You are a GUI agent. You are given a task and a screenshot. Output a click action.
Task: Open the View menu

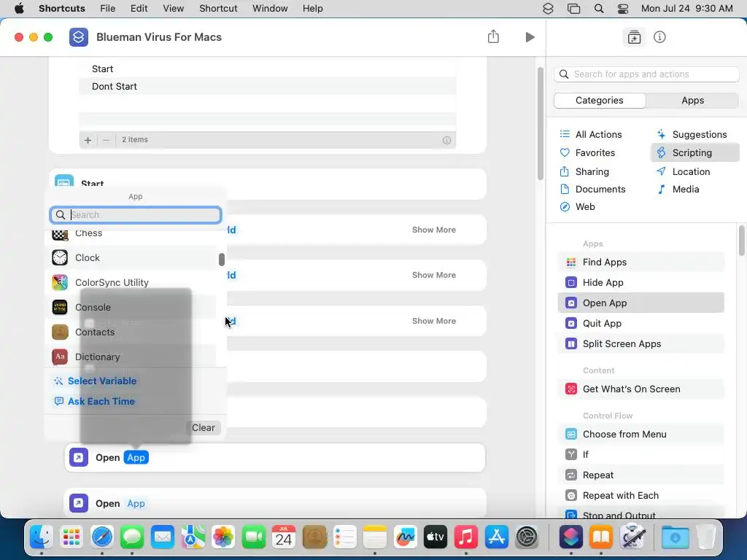(x=174, y=9)
